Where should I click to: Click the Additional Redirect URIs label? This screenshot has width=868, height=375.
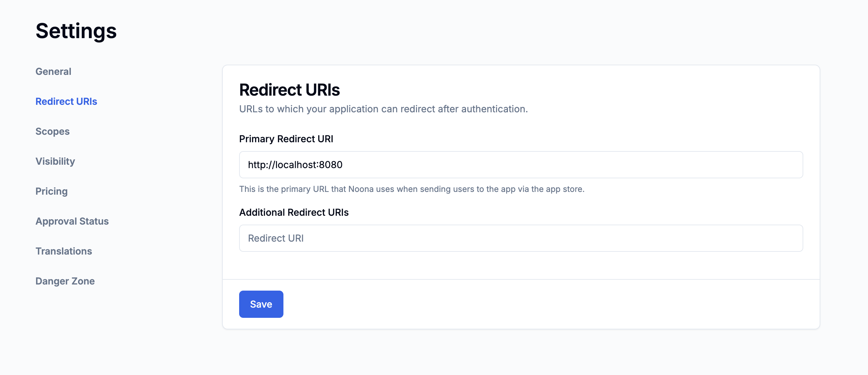pos(294,212)
